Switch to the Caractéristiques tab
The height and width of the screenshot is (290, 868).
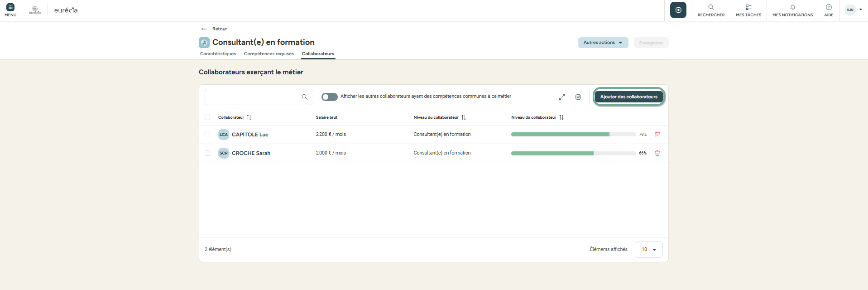pyautogui.click(x=218, y=54)
